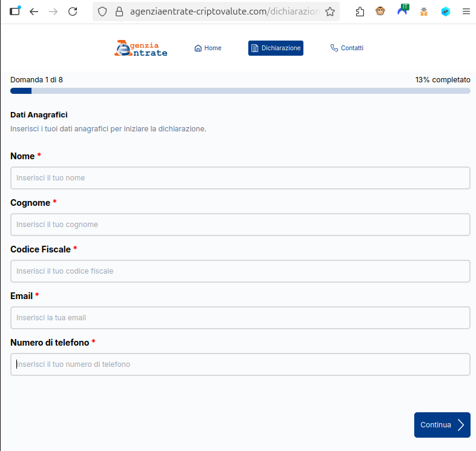
Task: Bookmark this page with the star icon
Action: tap(330, 12)
